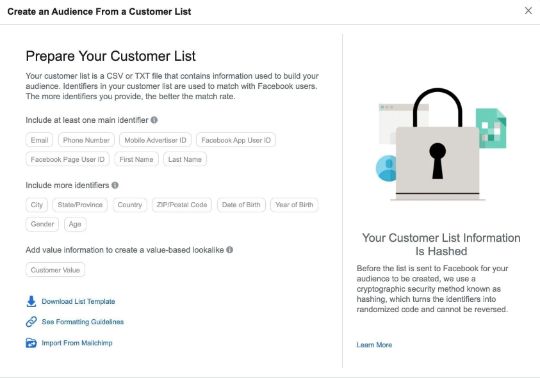The image size is (540, 378).
Task: Open the Learn More link about hashing
Action: point(374,345)
